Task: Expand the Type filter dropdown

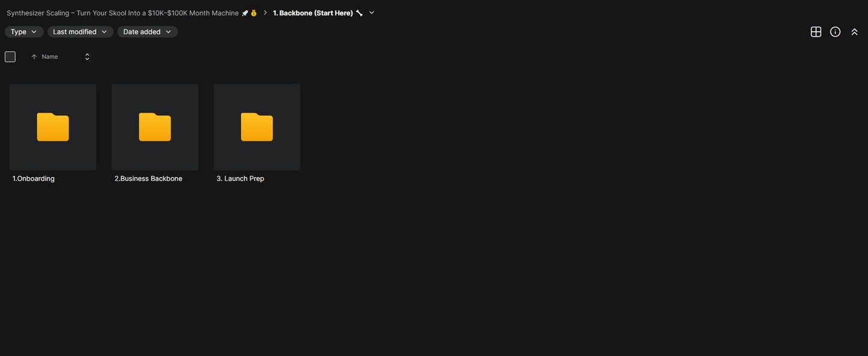Action: (x=24, y=32)
